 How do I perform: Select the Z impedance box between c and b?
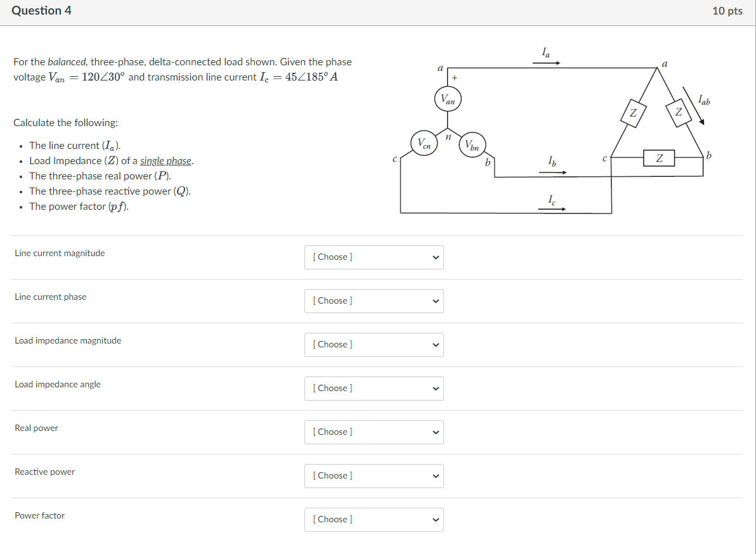[x=660, y=158]
